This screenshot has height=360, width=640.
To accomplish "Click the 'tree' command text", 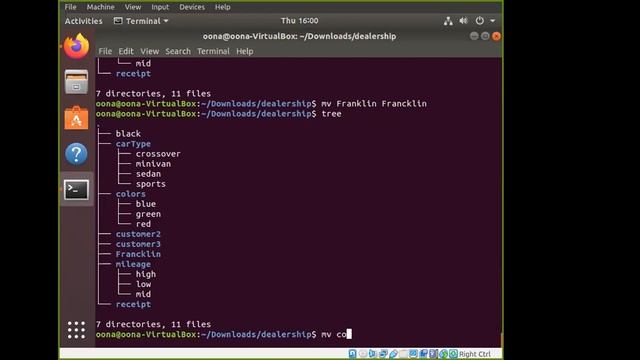I will click(331, 114).
